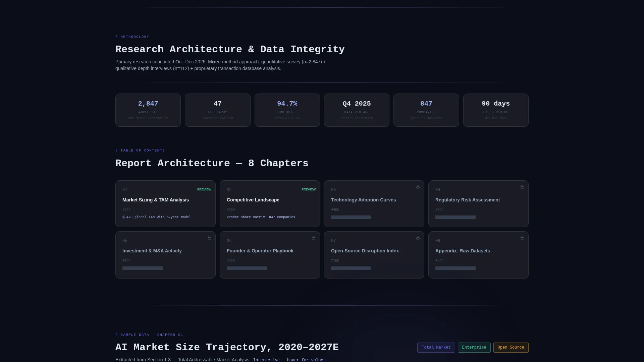Click the lock icon on Open-Source Disruption Index card
This screenshot has height=362, width=644.
click(x=418, y=238)
